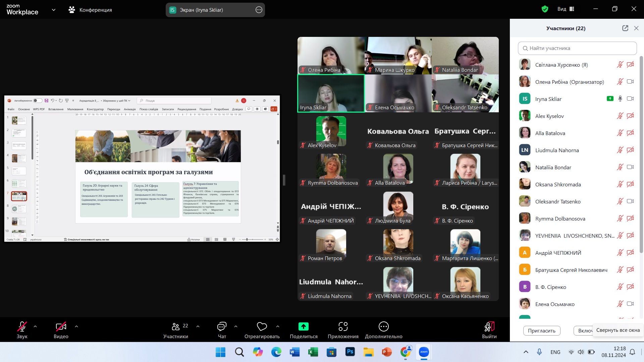
Task: Open taskbar Search icon
Action: [x=239, y=352]
